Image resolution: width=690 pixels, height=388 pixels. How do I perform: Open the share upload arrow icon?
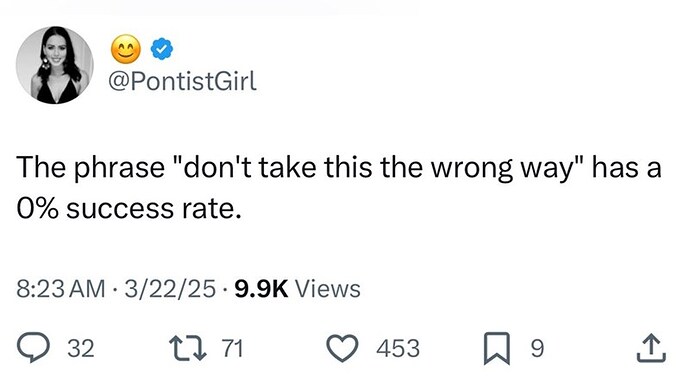(652, 348)
